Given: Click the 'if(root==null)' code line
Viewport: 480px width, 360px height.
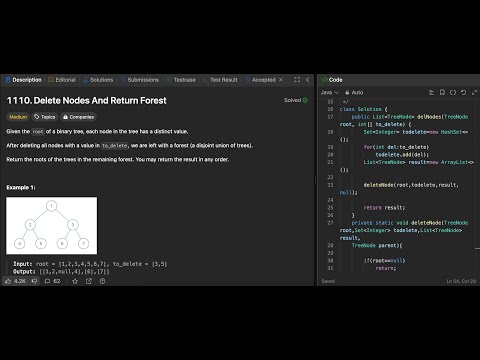Looking at the screenshot, I should point(384,260).
